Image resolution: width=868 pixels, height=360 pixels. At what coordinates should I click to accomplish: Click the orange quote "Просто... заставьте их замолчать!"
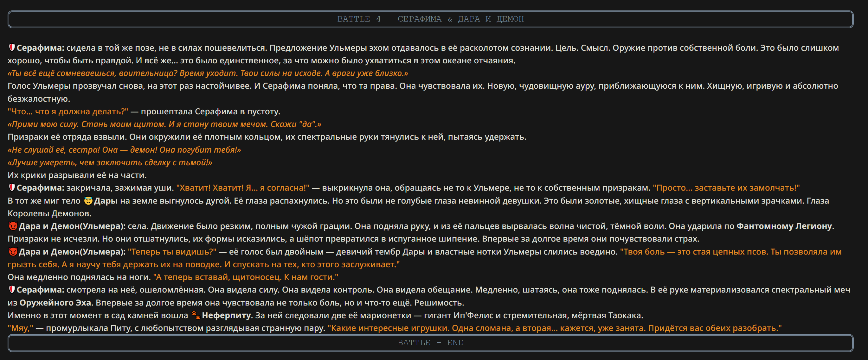(726, 188)
